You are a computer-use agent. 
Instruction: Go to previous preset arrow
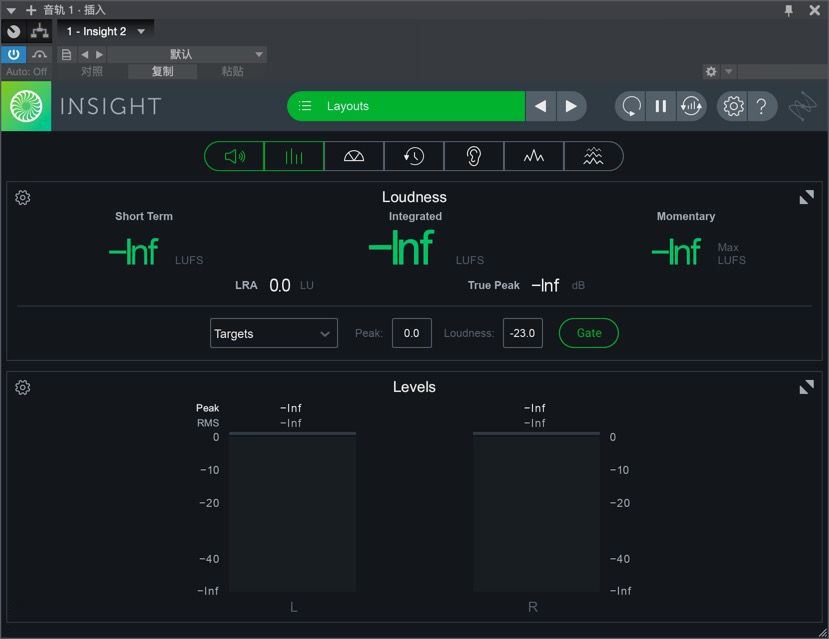85,54
